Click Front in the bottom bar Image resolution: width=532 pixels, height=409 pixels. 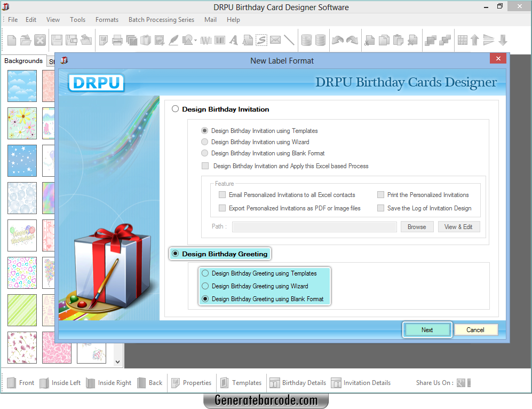point(21,383)
